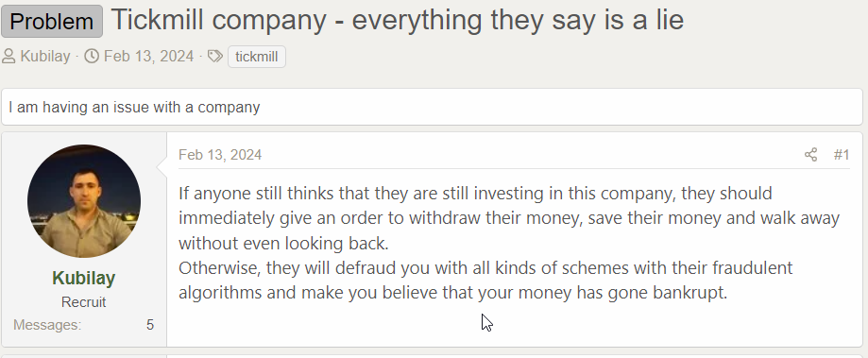Click the 'I am having an issue' box
Image resolution: width=868 pixels, height=358 pixels.
click(x=432, y=107)
